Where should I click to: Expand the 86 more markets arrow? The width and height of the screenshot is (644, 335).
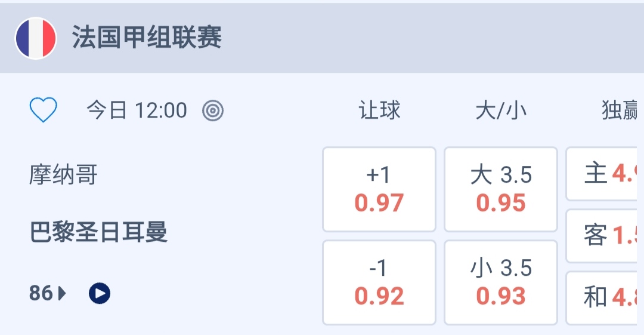[x=48, y=293]
